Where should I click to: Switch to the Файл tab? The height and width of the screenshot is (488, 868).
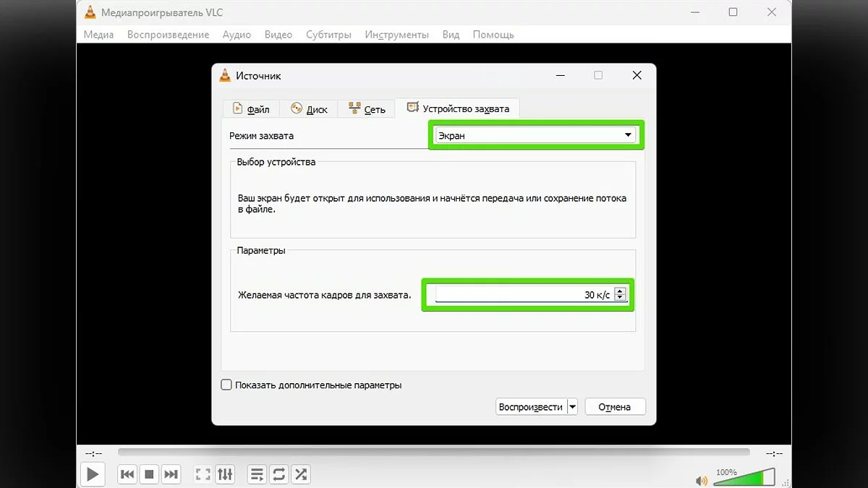[x=250, y=109]
